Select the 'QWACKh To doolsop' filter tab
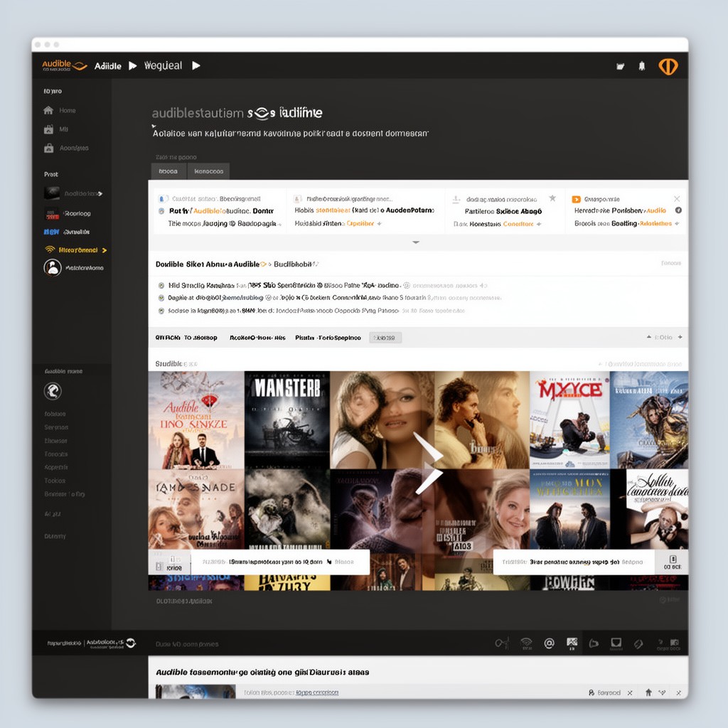This screenshot has height=728, width=728. point(186,338)
